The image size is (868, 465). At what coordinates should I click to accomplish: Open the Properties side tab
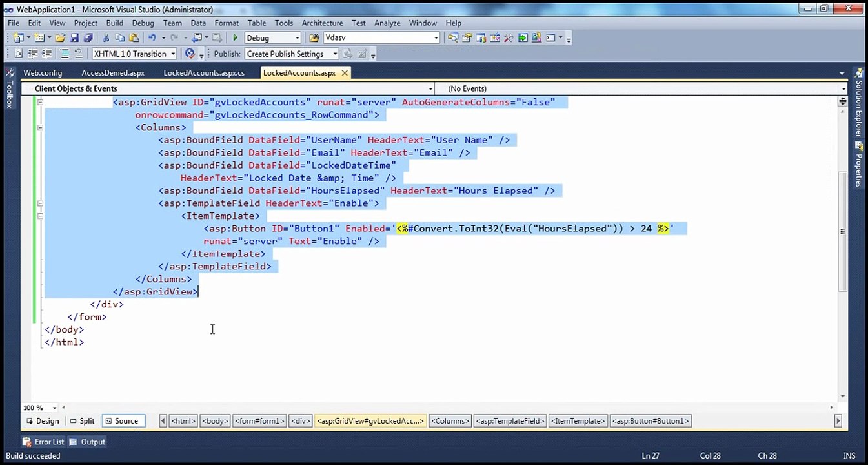859,166
